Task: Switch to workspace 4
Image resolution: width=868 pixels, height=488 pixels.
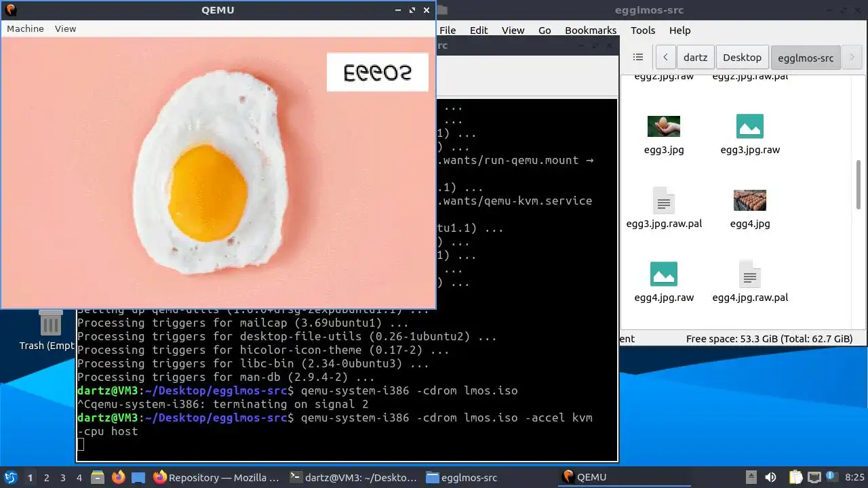Action: pyautogui.click(x=79, y=478)
